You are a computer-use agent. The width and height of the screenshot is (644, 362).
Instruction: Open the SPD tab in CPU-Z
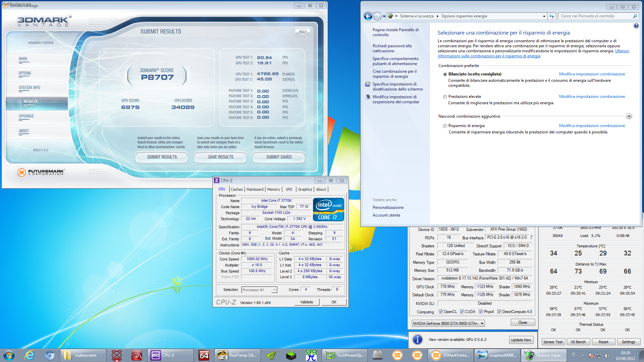(x=289, y=189)
